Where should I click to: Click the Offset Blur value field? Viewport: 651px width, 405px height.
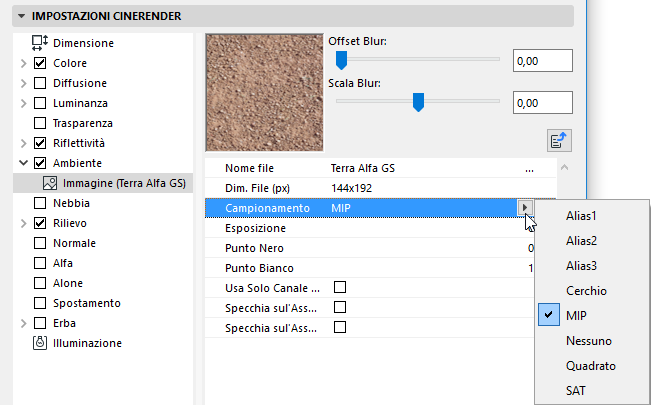[541, 61]
